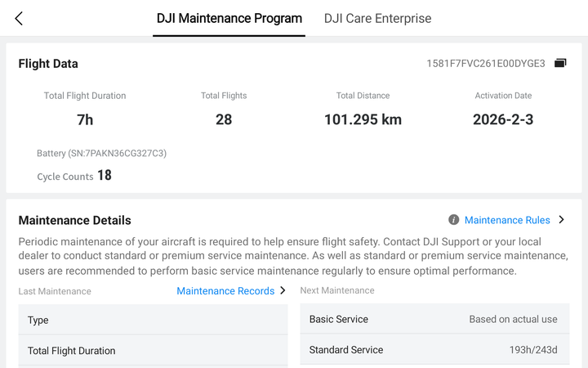Select the 101.295 km total distance
This screenshot has width=588, height=368.
point(363,119)
